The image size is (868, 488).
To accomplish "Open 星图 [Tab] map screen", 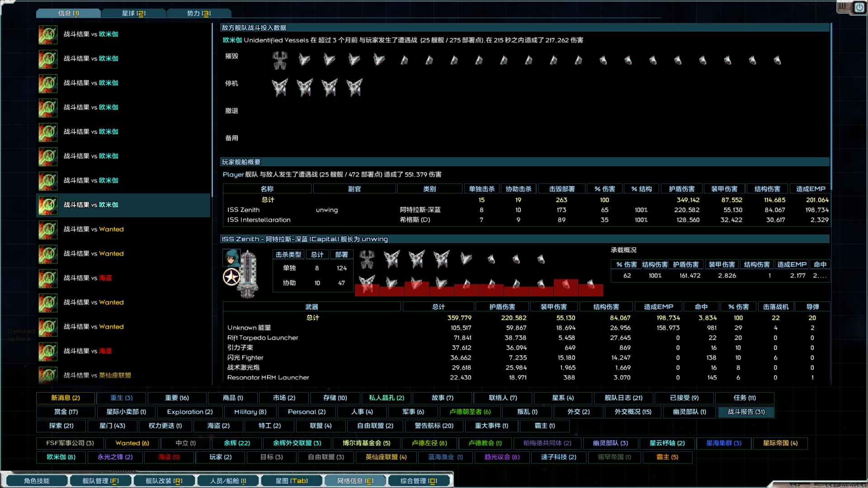I will point(292,481).
